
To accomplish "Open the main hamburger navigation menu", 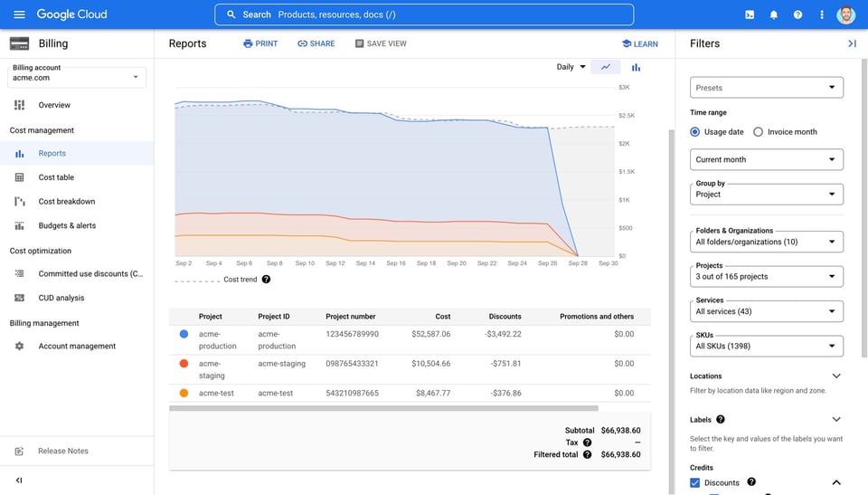I will pyautogui.click(x=19, y=14).
